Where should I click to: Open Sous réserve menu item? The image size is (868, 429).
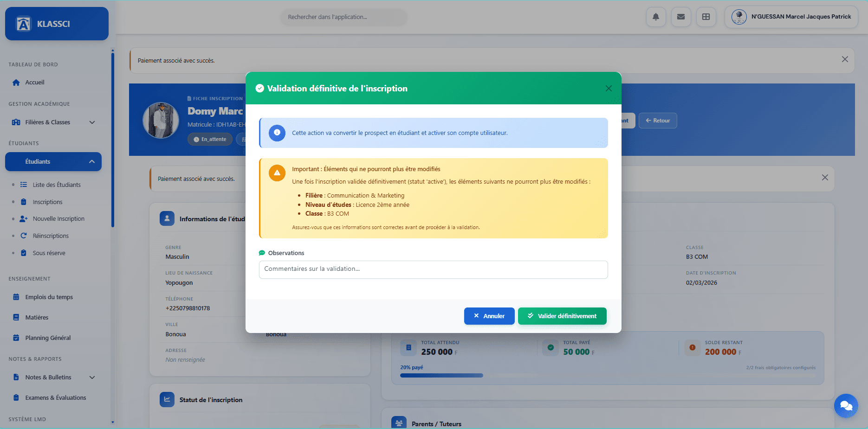[x=49, y=253]
